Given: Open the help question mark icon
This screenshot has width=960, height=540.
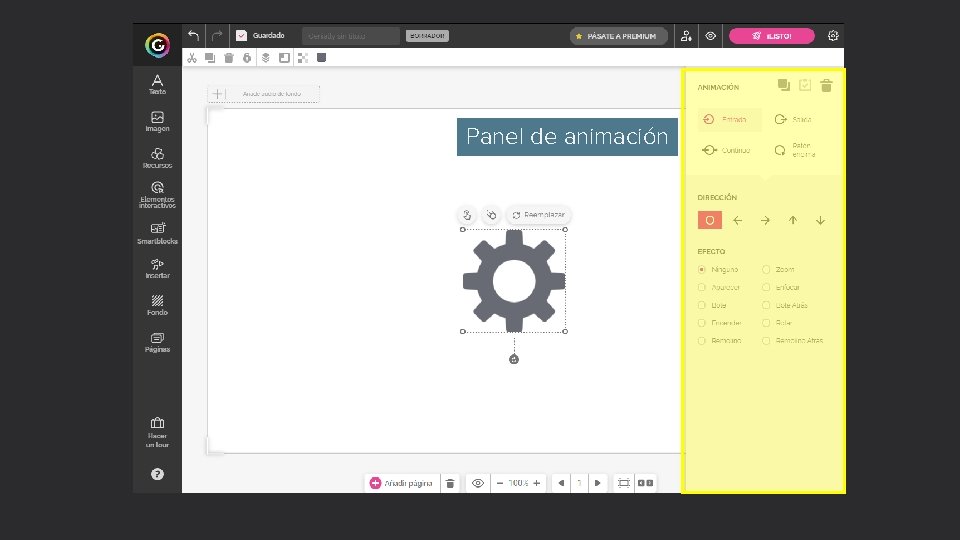Looking at the screenshot, I should 157,474.
